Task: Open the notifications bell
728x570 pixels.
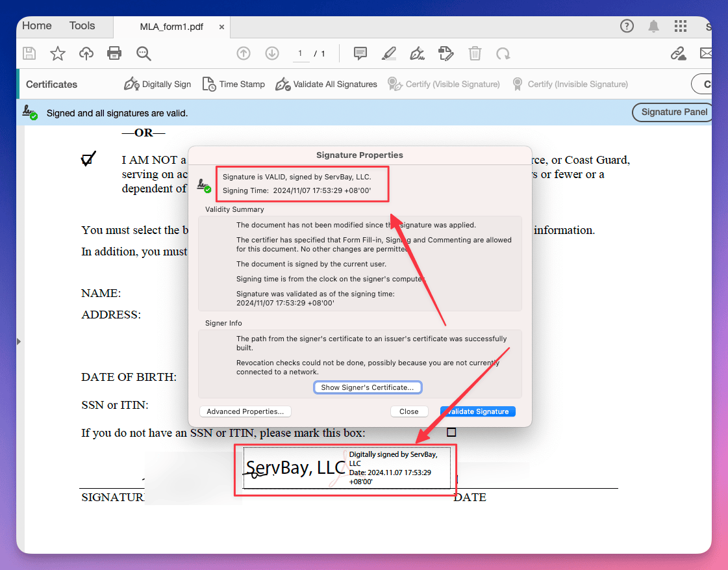Action: 653,26
